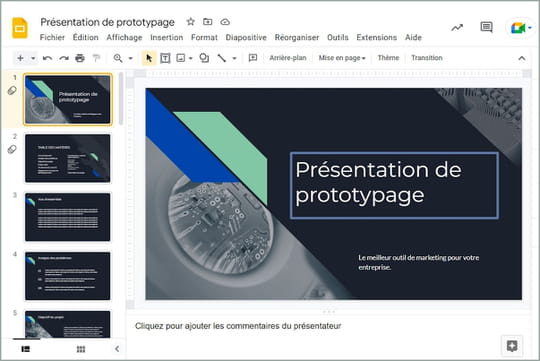Click the print icon
Viewport: 540px width, 361px height.
point(80,58)
